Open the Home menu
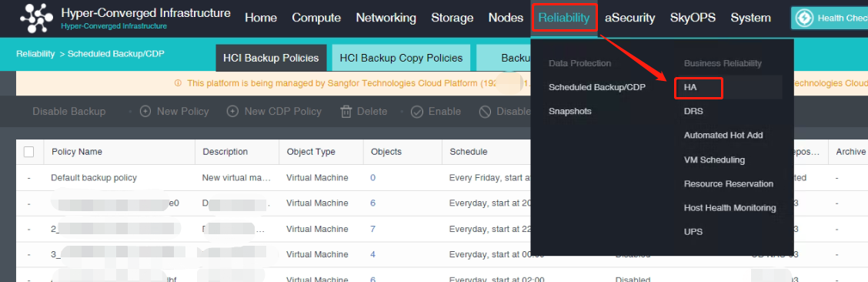Image resolution: width=868 pixels, height=282 pixels. point(261,18)
